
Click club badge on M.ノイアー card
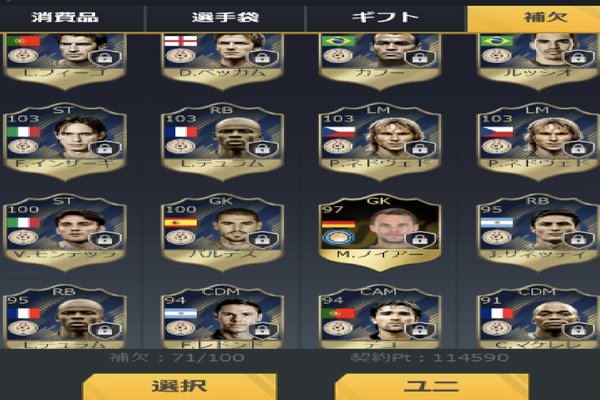[339, 238]
